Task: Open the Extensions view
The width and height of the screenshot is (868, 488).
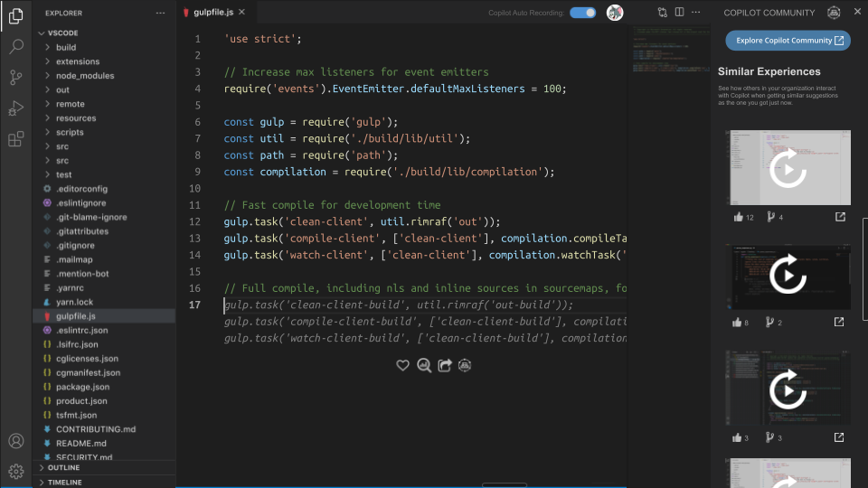Action: 15,139
